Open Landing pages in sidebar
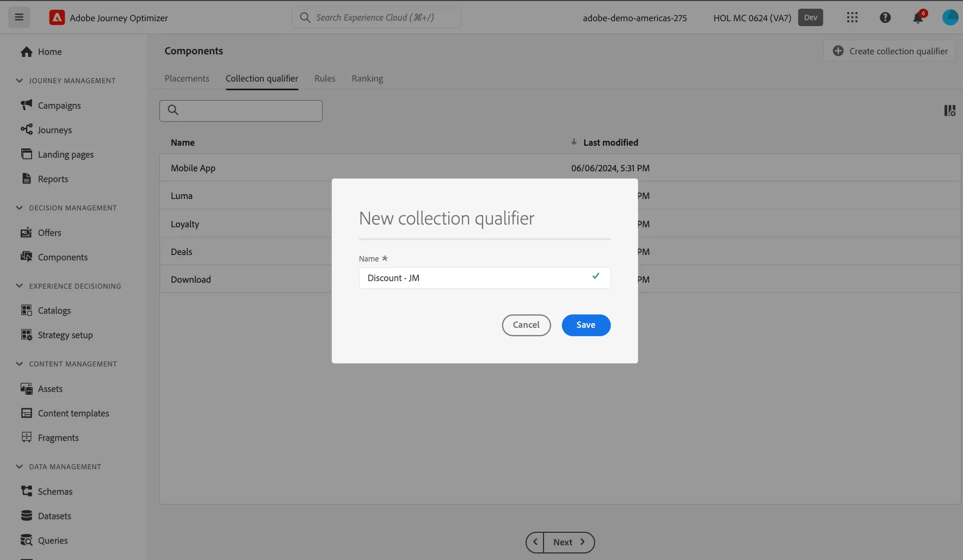 pyautogui.click(x=57, y=154)
